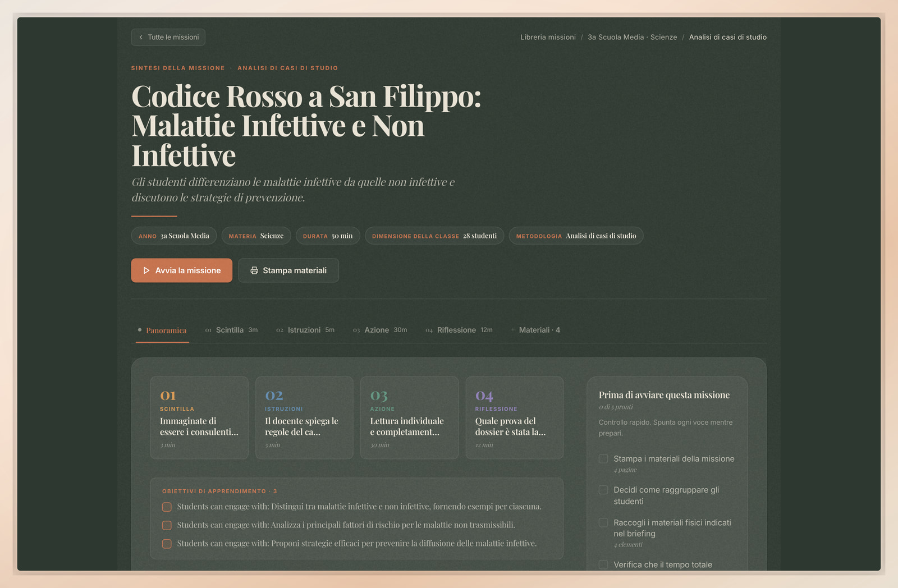Check the Distingui tra malattie infettive objective
Viewport: 898px width, 588px height.
pos(167,507)
